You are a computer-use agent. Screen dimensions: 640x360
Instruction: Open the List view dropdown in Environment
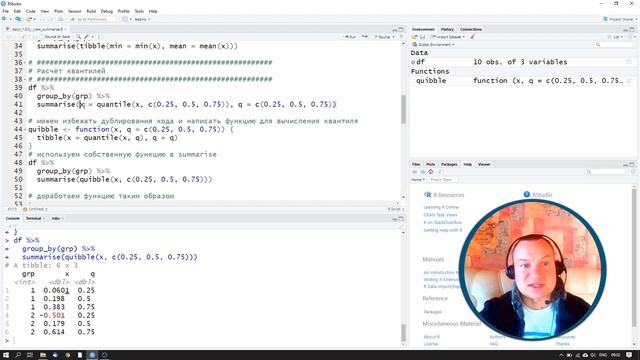616,37
